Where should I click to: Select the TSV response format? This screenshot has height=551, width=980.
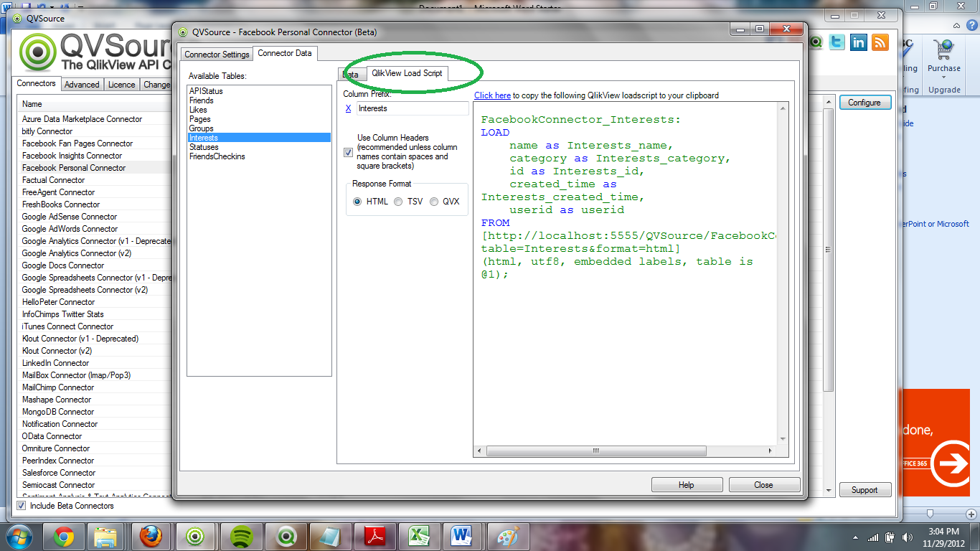pos(398,202)
